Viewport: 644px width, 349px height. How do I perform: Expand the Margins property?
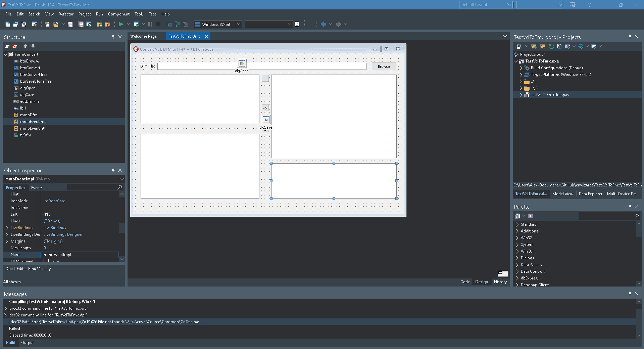[7, 241]
